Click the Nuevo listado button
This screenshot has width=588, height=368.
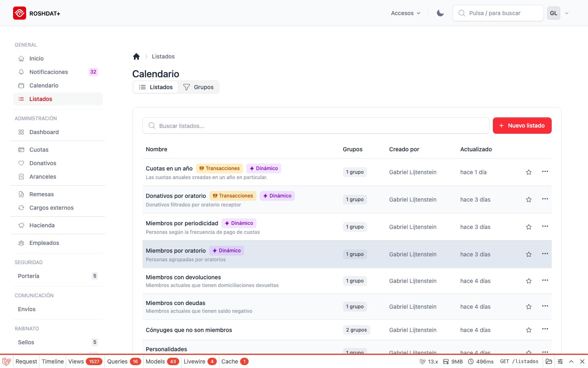[522, 126]
